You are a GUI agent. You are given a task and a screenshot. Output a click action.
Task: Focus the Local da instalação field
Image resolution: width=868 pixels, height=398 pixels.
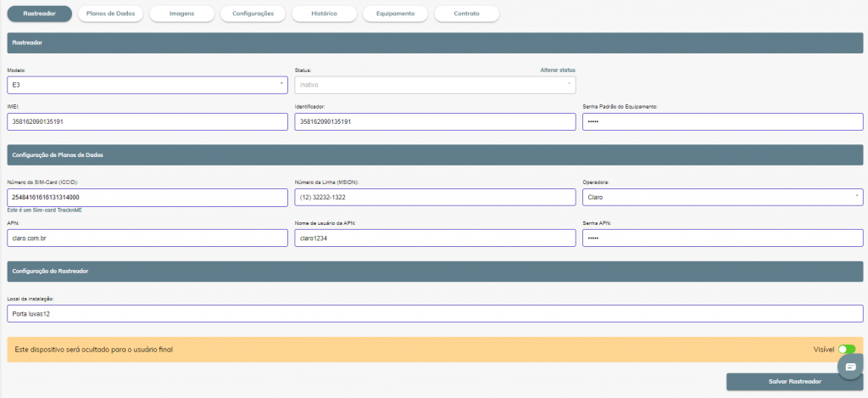pos(435,314)
